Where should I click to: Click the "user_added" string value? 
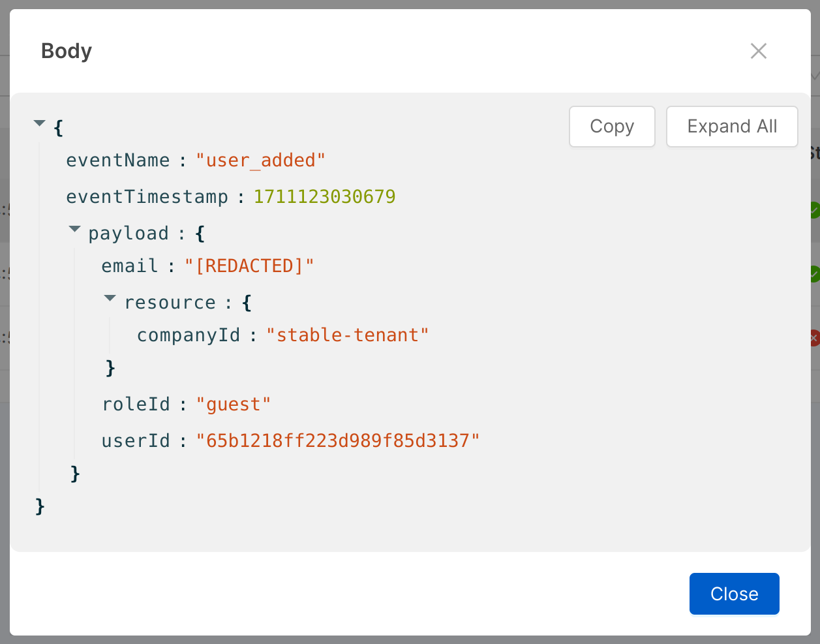(x=260, y=161)
